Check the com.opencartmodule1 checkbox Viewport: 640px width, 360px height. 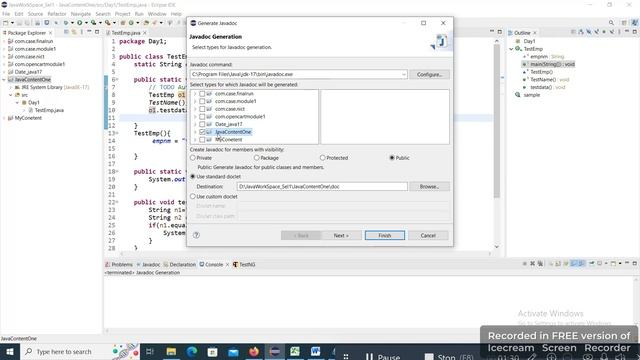202,117
